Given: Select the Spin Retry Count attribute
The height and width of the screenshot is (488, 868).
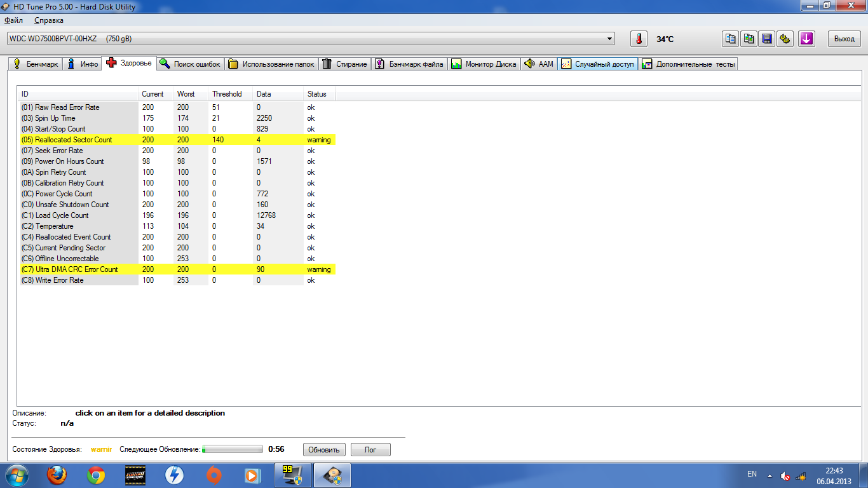Looking at the screenshot, I should [177, 172].
